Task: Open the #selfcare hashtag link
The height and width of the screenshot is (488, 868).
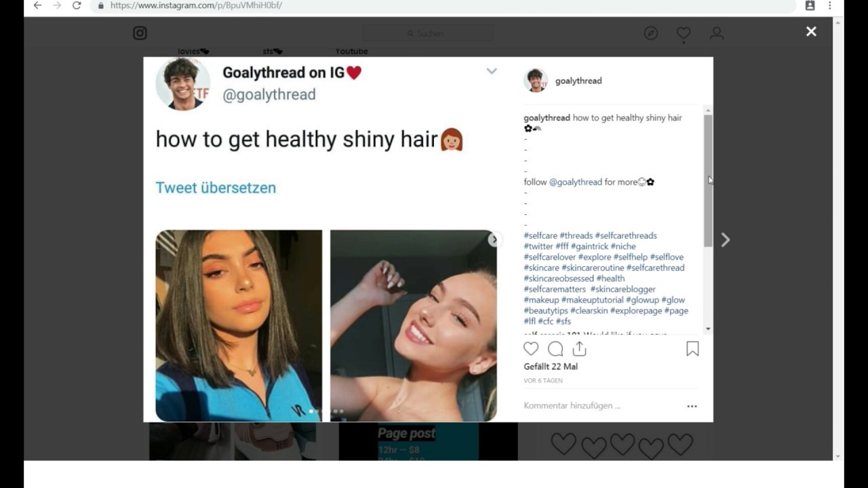Action: coord(540,235)
